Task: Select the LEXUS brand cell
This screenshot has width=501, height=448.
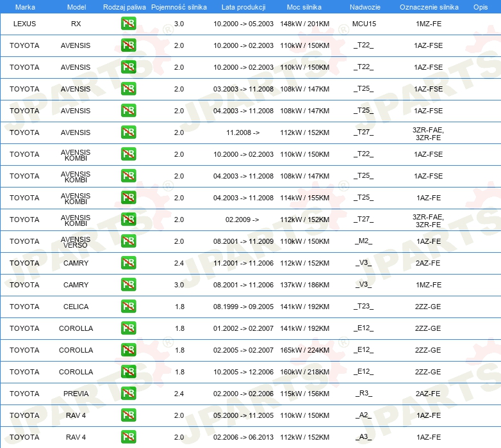Action: pos(24,24)
